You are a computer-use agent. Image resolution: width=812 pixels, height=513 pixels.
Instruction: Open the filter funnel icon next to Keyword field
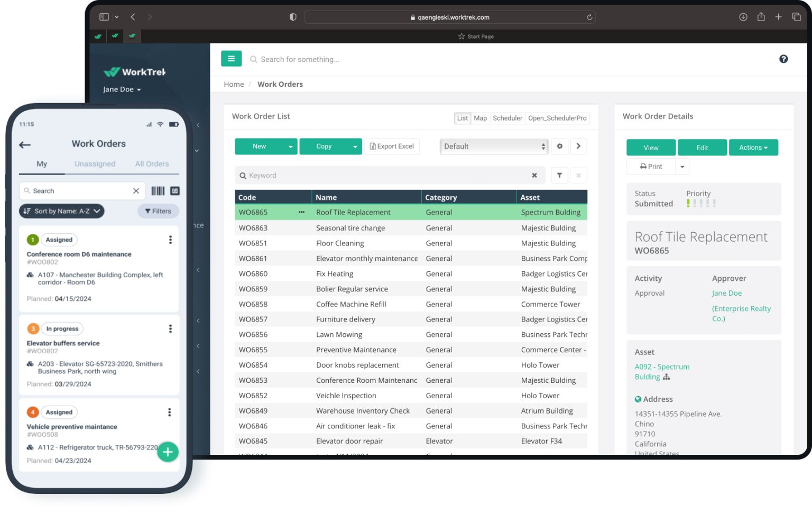(559, 175)
